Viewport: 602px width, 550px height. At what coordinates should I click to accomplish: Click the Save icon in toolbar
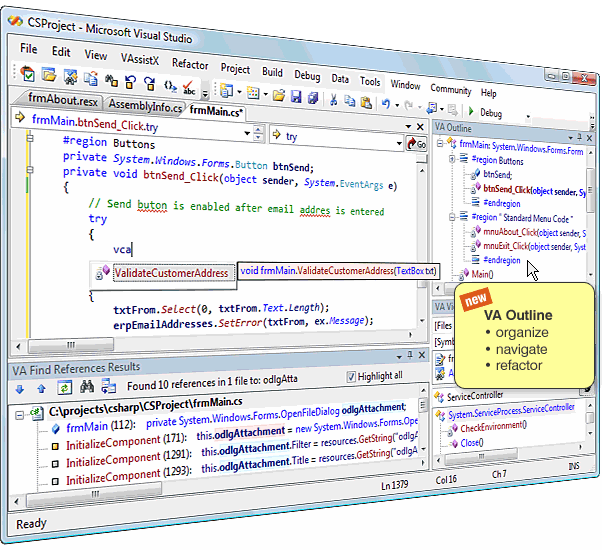coord(296,96)
